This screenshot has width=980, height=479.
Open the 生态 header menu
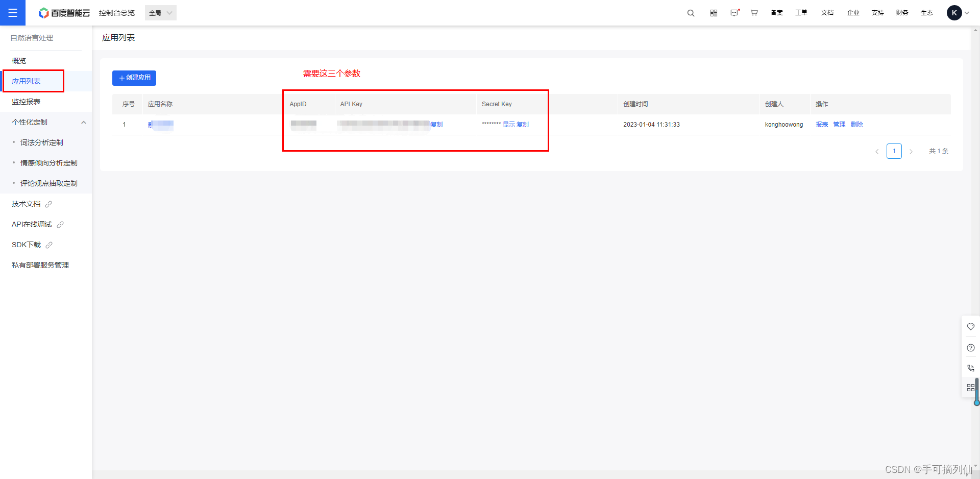926,13
